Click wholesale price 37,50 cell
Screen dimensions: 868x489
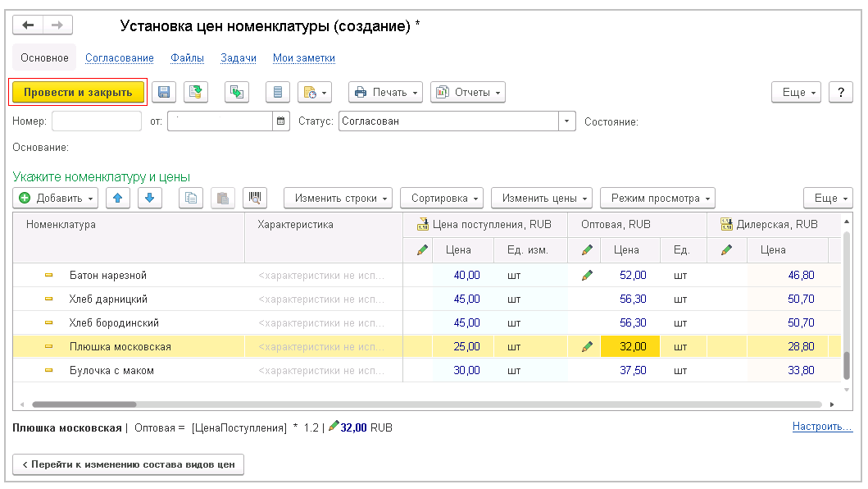click(630, 370)
